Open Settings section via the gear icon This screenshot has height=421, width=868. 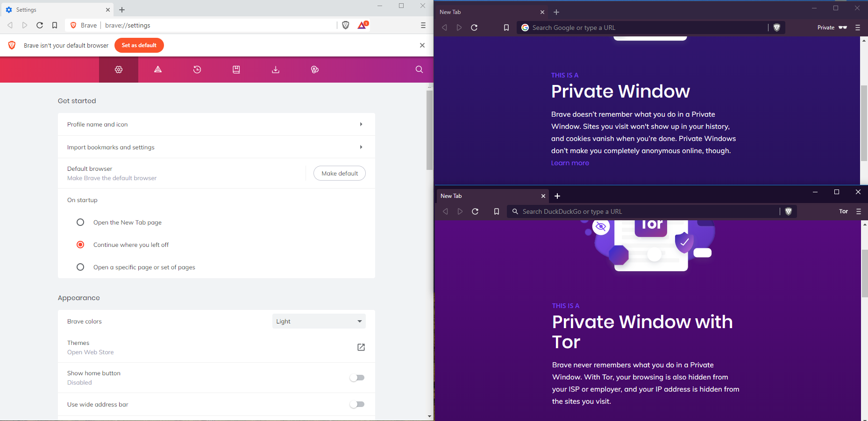[x=119, y=70]
